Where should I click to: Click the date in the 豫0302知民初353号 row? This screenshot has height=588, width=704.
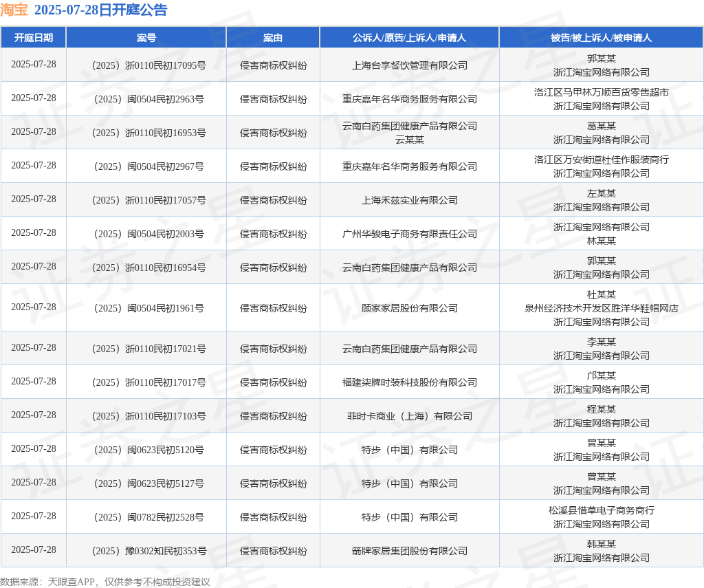[x=34, y=549]
